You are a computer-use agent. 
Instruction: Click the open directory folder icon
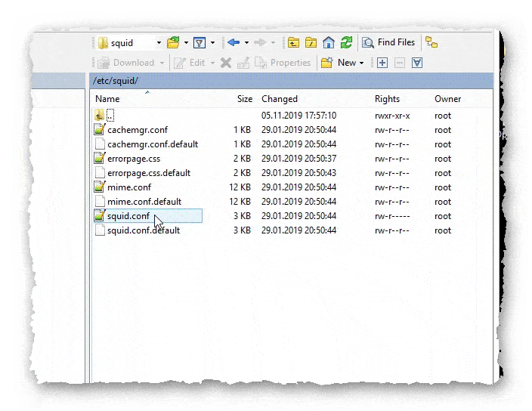pyautogui.click(x=173, y=43)
